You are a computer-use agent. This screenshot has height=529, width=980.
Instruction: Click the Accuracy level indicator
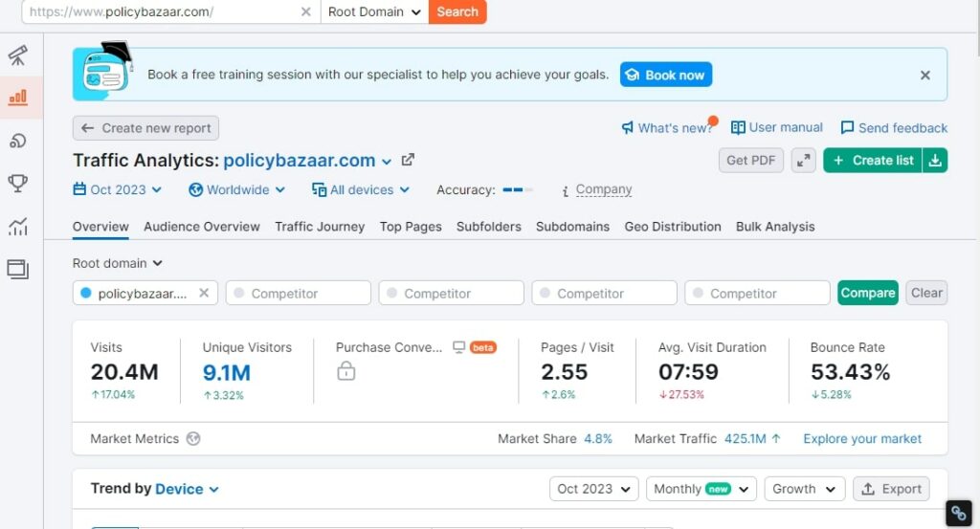coord(518,189)
